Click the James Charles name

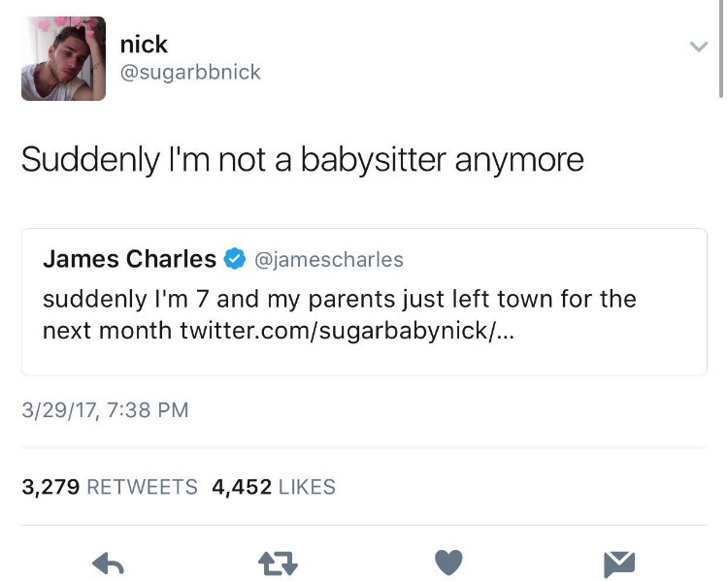129,259
